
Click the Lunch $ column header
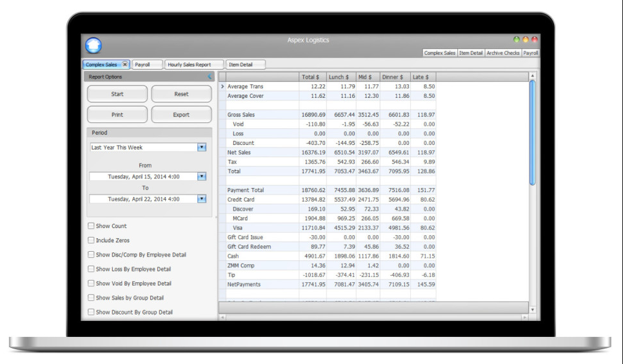(x=341, y=77)
